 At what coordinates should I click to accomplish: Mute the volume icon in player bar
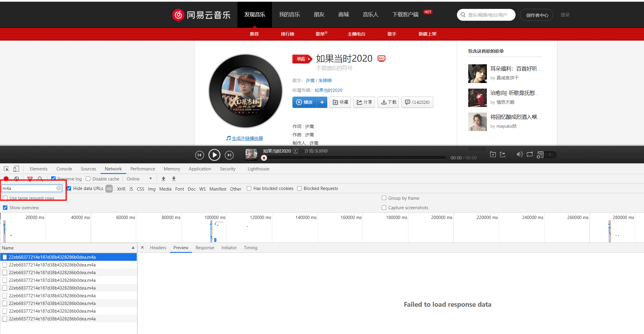click(x=520, y=154)
